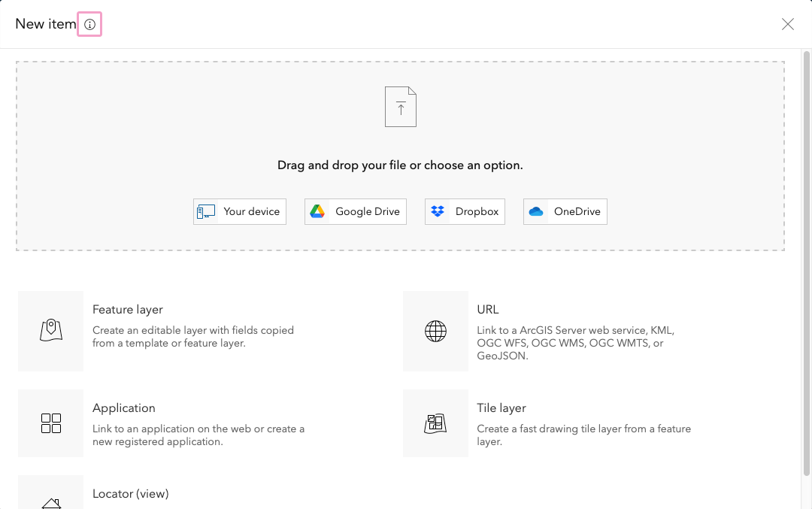Choose Dropbox upload option

[x=465, y=211]
